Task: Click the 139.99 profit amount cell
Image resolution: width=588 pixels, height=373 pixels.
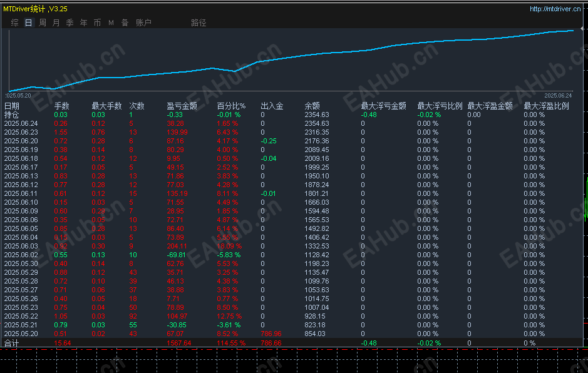Action: point(177,132)
